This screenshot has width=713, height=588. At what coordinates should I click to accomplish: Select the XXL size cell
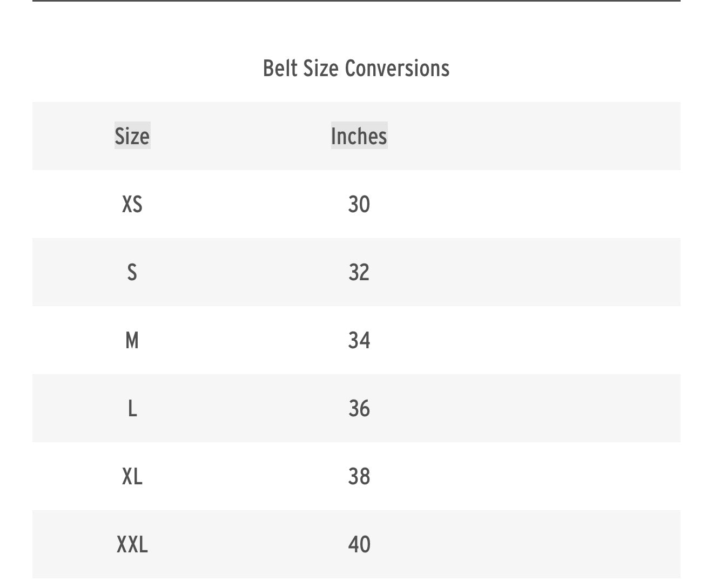point(132,544)
